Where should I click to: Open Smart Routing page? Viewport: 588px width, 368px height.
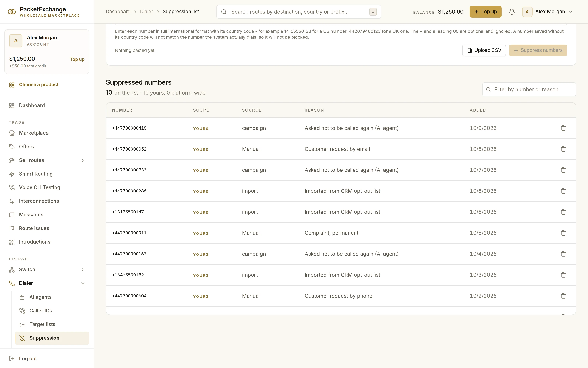coord(47,174)
